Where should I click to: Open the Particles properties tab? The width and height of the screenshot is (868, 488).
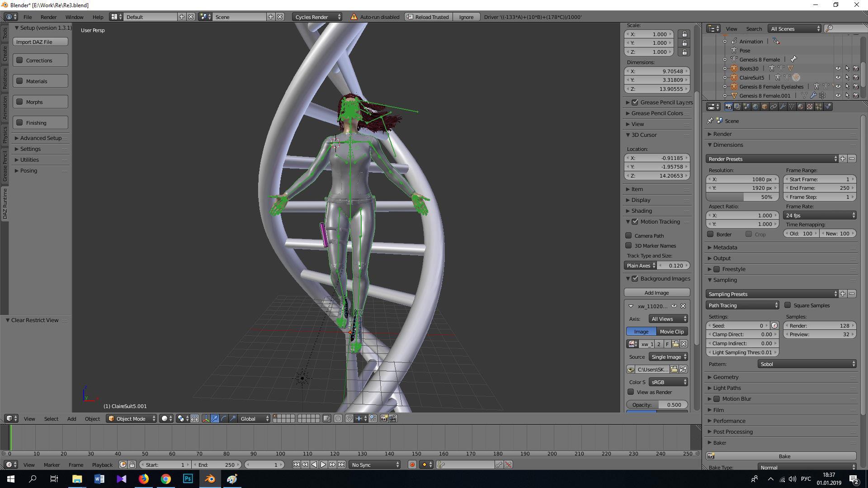click(x=819, y=107)
